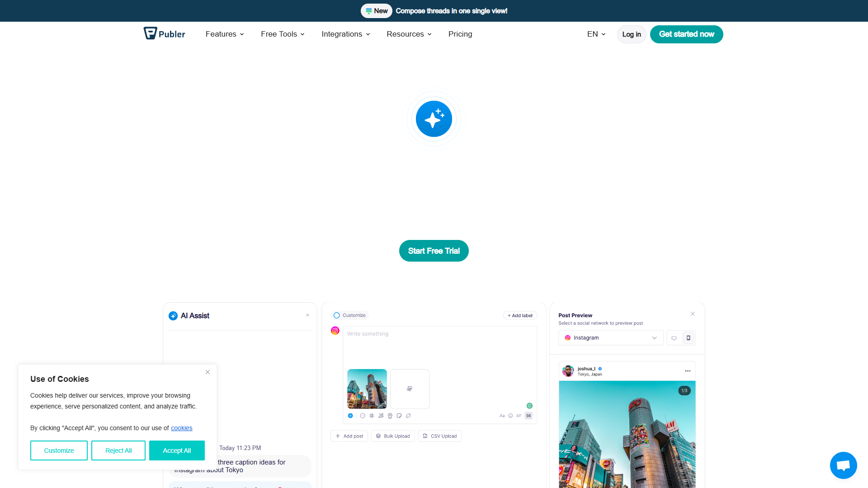This screenshot has width=868, height=488.
Task: Click the CSV Upload button
Action: pos(440,436)
